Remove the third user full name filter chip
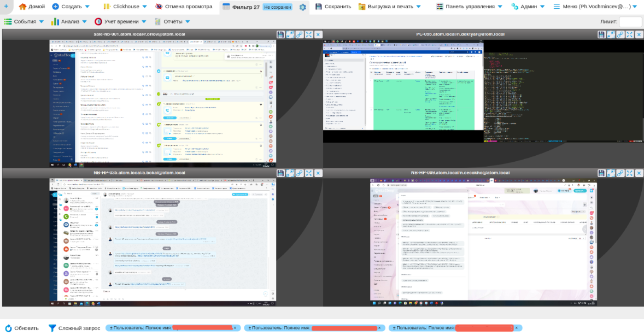 (518, 328)
